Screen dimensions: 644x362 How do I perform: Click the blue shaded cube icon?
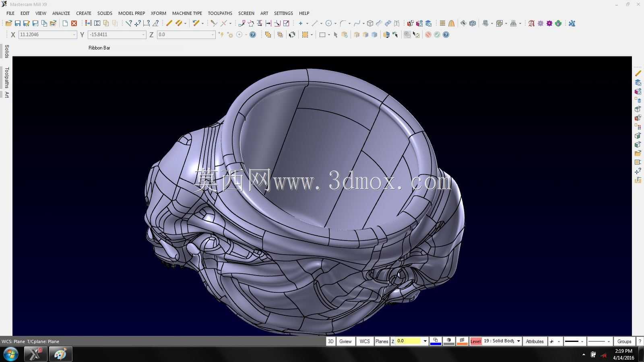[374, 35]
